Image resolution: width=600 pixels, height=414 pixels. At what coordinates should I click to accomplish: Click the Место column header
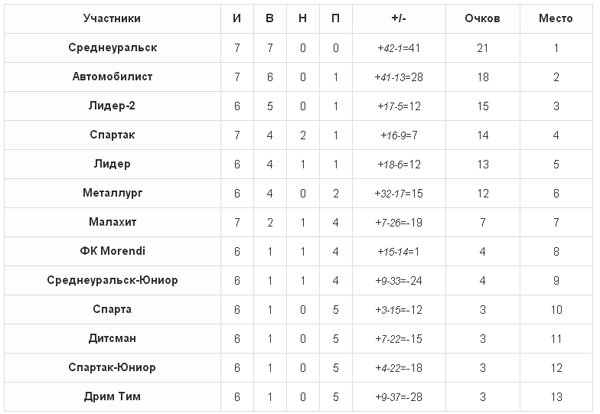[556, 18]
